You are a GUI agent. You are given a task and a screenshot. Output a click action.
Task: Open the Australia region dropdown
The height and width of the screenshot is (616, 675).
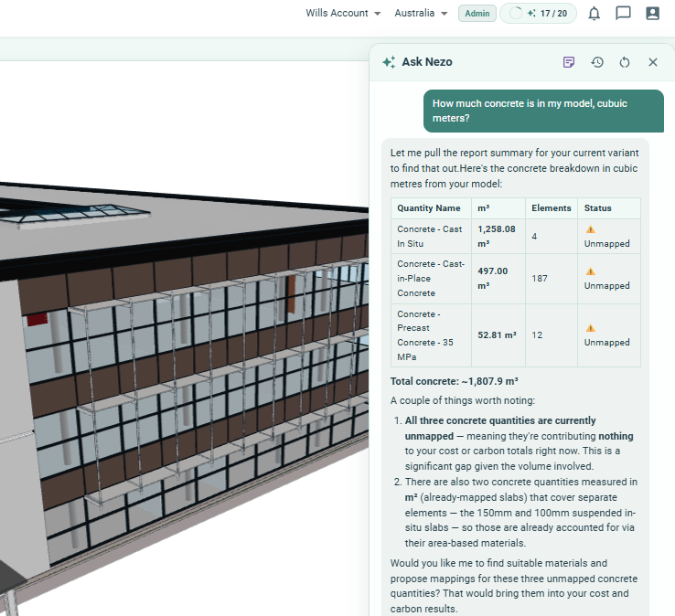pos(421,14)
